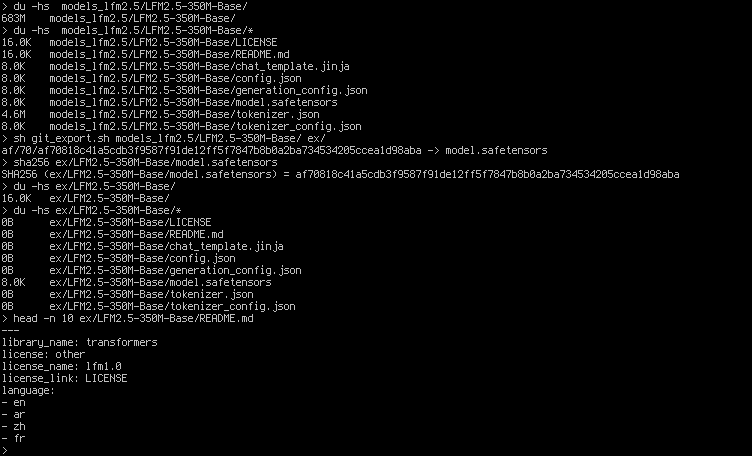
Task: Click the license_link: LICENSE text
Action: pyautogui.click(x=64, y=378)
